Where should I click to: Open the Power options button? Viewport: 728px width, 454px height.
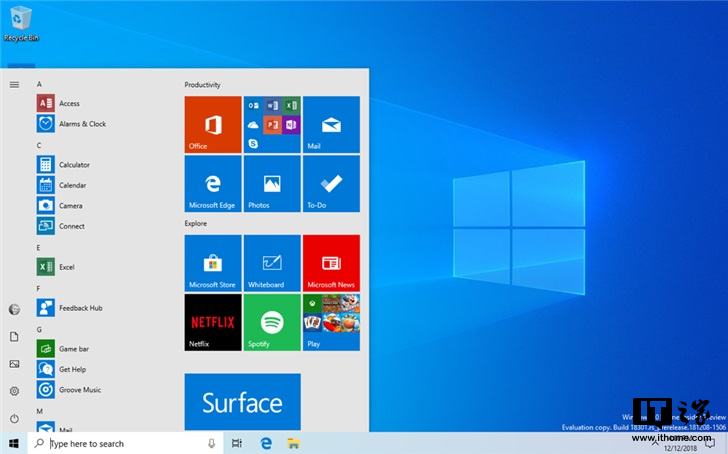click(14, 418)
